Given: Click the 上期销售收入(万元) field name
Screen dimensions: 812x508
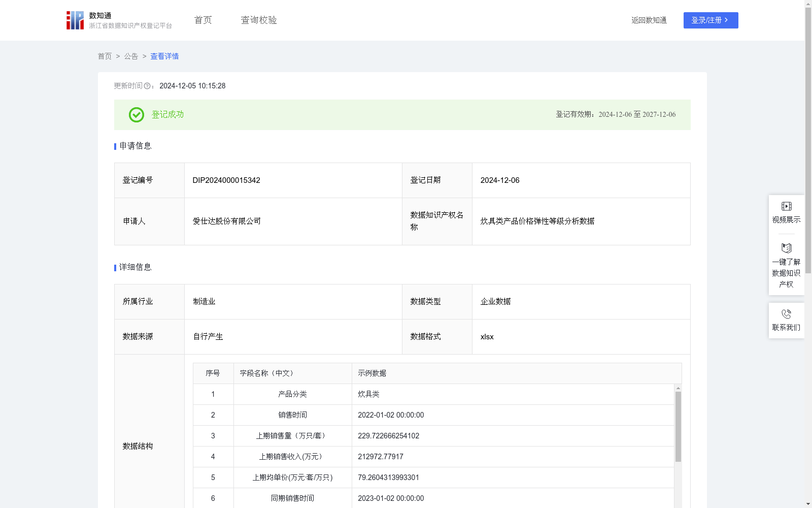Looking at the screenshot, I should 292,457.
